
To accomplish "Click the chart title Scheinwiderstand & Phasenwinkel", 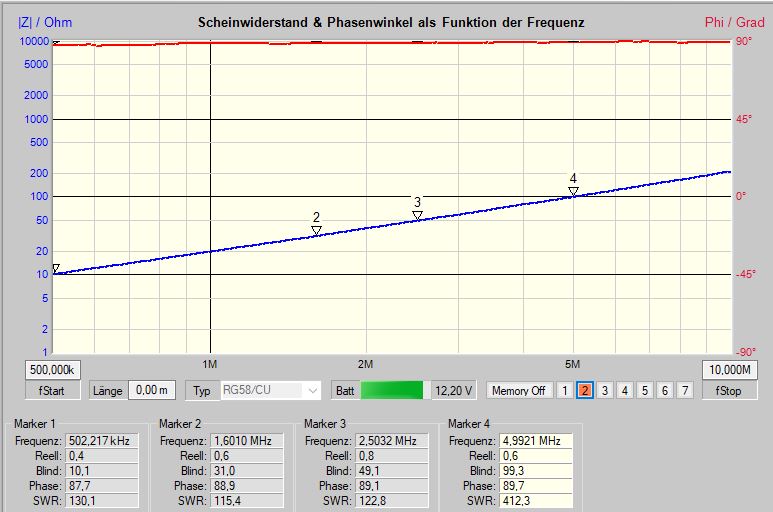I will point(391,23).
